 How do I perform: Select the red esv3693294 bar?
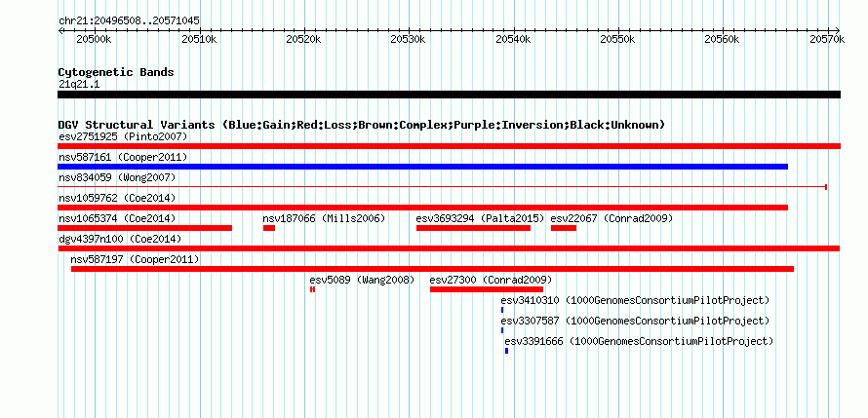coord(473,228)
